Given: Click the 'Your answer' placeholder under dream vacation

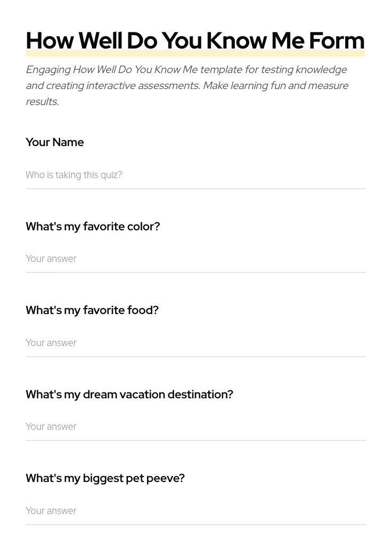Looking at the screenshot, I should tap(51, 427).
